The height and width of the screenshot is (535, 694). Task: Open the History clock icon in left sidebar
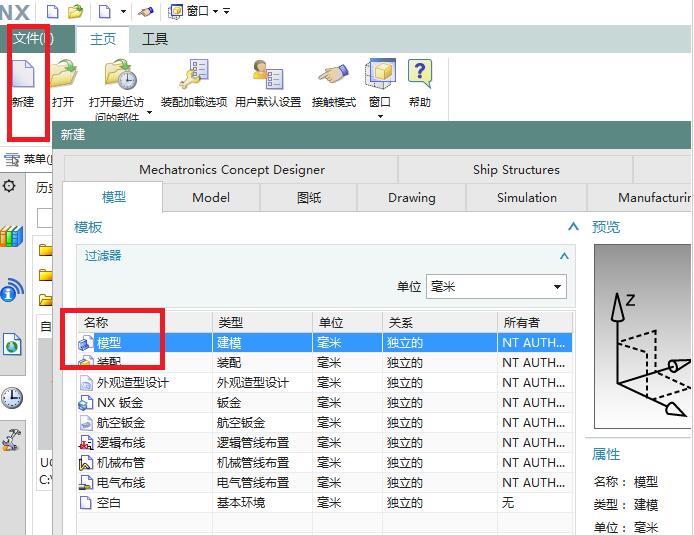click(x=11, y=398)
